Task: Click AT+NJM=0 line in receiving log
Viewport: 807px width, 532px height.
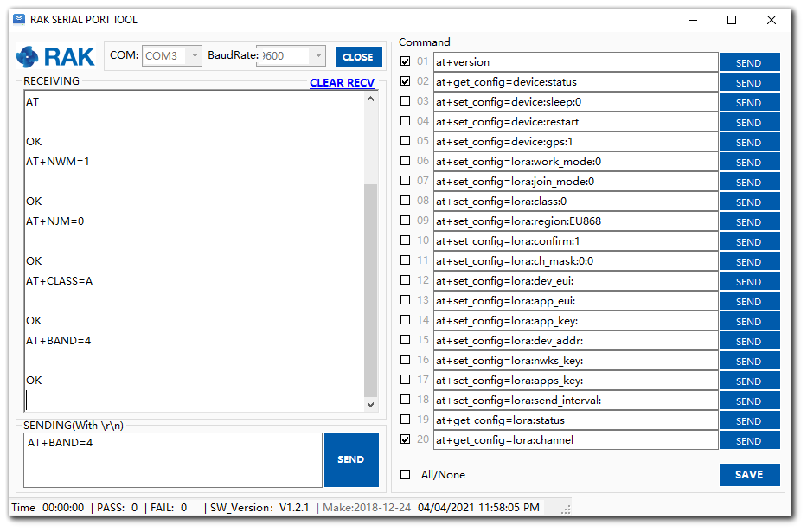Action: point(55,221)
